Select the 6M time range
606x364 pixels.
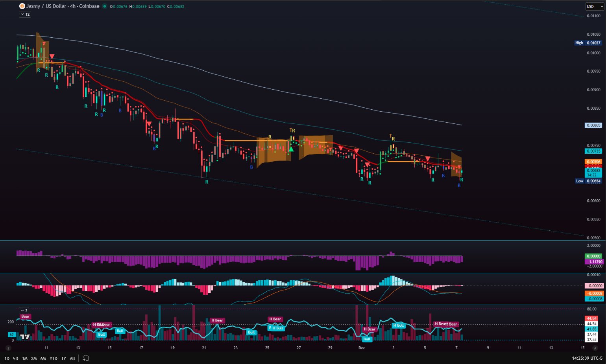tap(43, 358)
